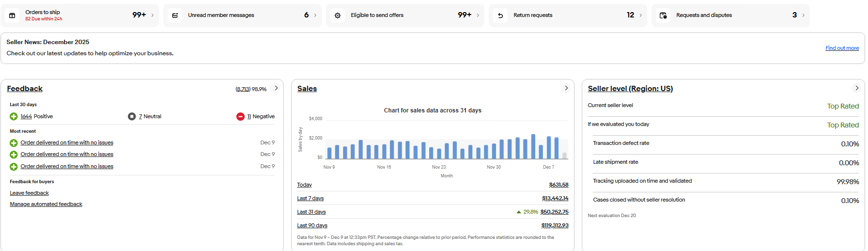Open Last 90 days sales
The height and width of the screenshot is (251, 868).
(312, 225)
